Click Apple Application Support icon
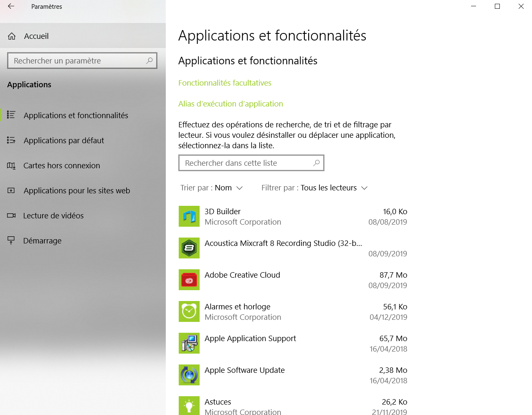Image resolution: width=532 pixels, height=415 pixels. pos(189,343)
